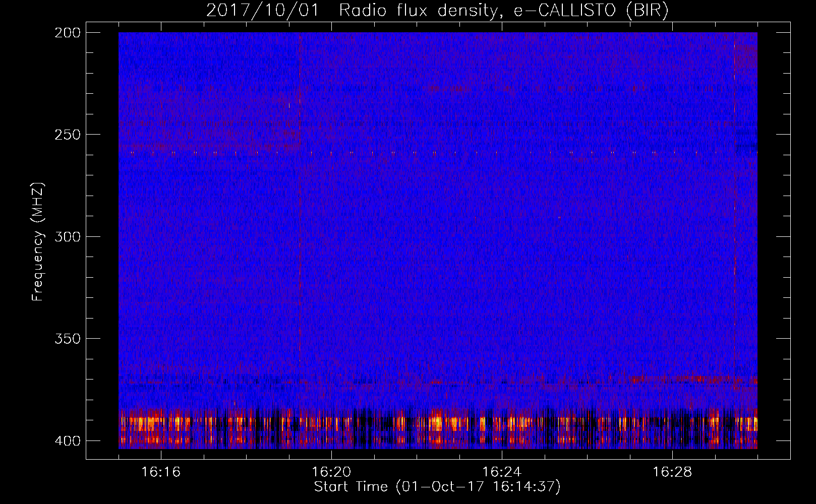Click the 16:24 time tick label

tap(502, 472)
